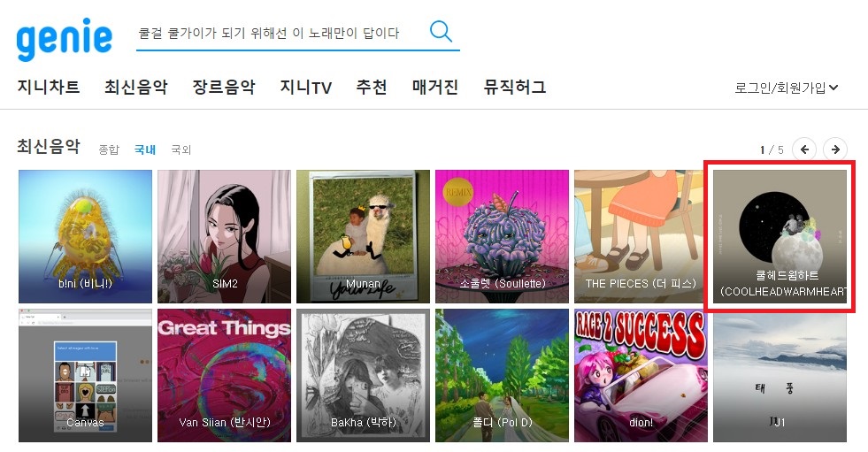868x452 pixels.
Task: Select the 국내 tab
Action: click(x=145, y=149)
